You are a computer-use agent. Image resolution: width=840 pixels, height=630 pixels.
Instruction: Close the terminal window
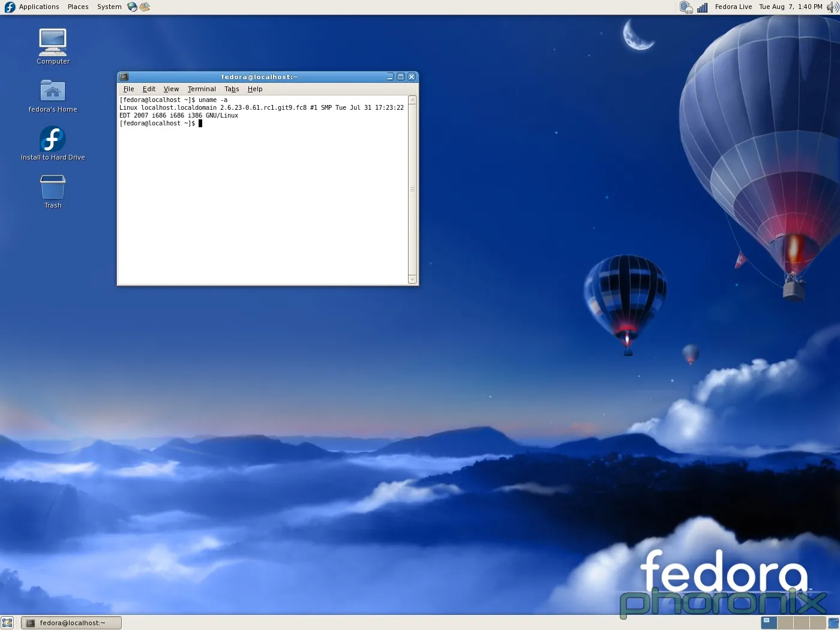pyautogui.click(x=412, y=77)
